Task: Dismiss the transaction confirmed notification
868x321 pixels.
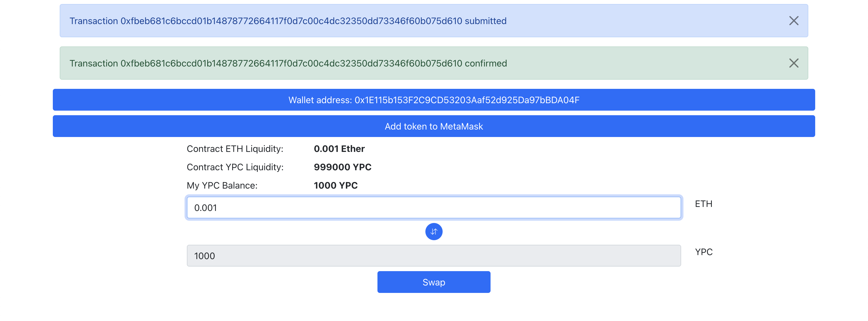Action: click(794, 63)
